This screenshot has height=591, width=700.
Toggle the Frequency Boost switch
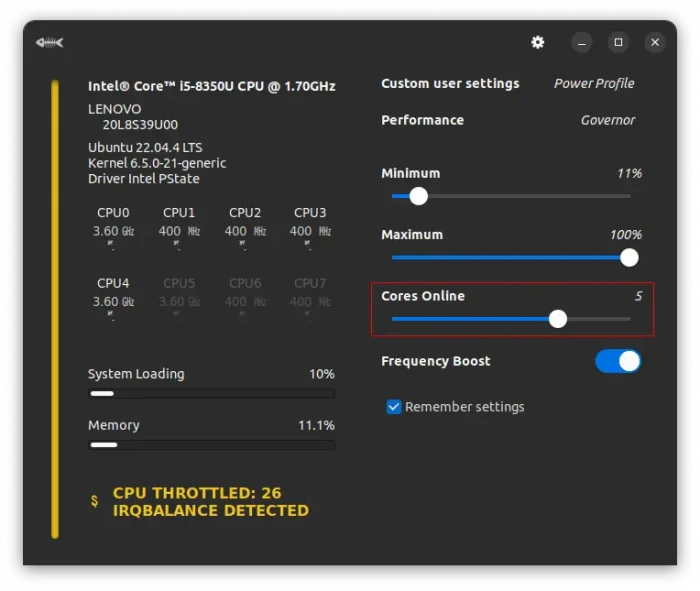[618, 361]
